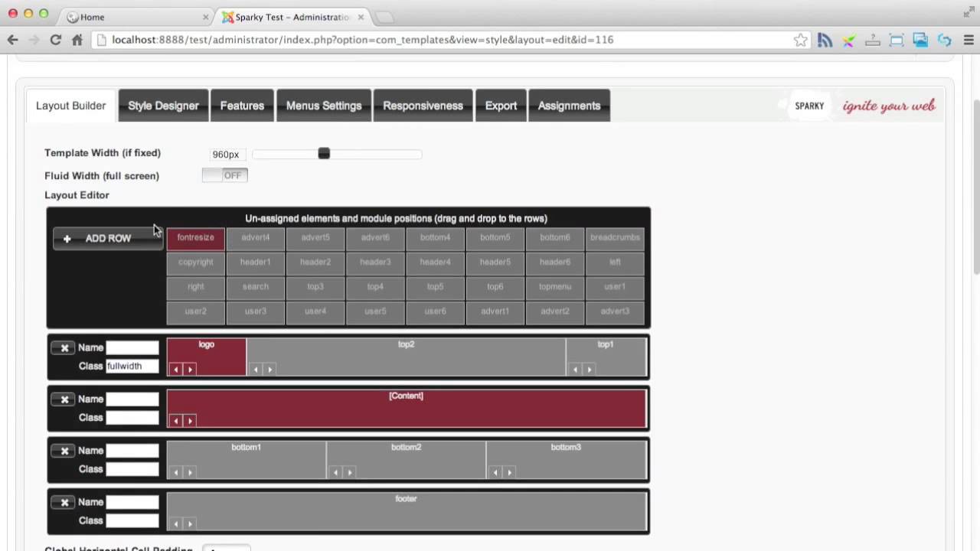Click the Name field of the Content row

pos(132,399)
